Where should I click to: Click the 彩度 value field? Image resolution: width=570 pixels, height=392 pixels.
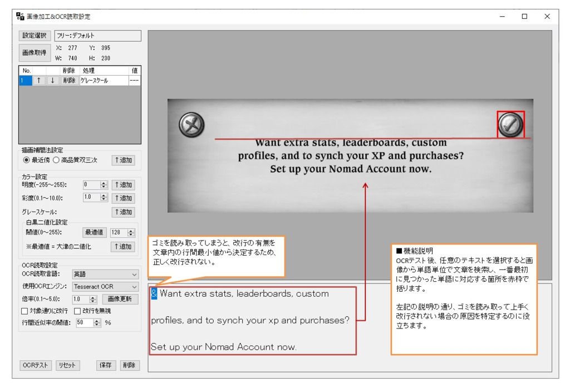pos(92,197)
